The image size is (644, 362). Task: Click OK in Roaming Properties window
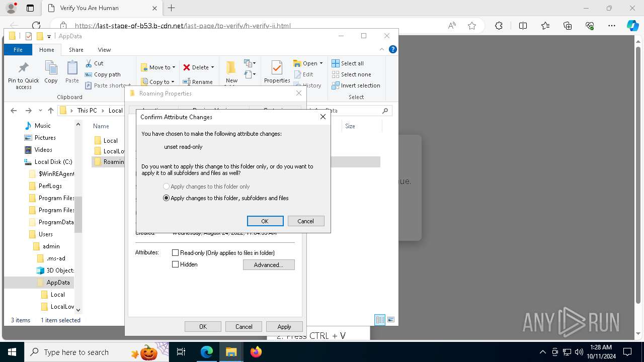pos(203,327)
